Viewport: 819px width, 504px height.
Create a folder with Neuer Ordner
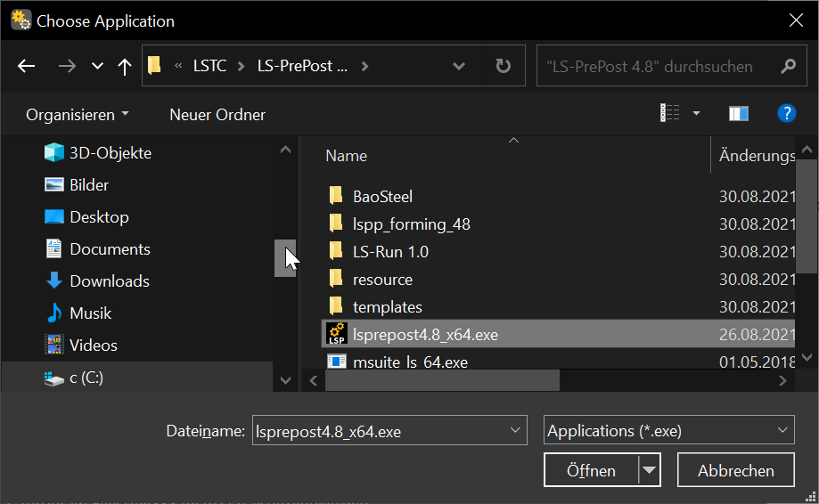(x=217, y=115)
